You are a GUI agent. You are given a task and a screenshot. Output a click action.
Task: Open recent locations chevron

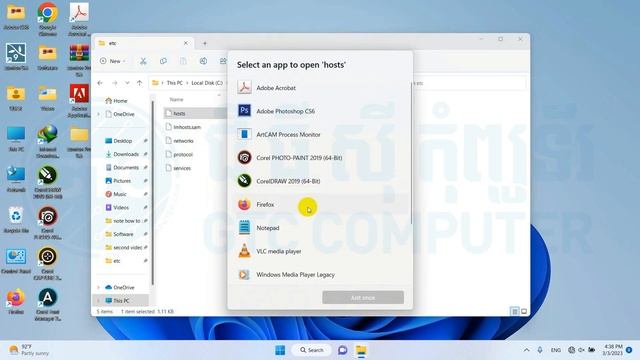coord(127,83)
